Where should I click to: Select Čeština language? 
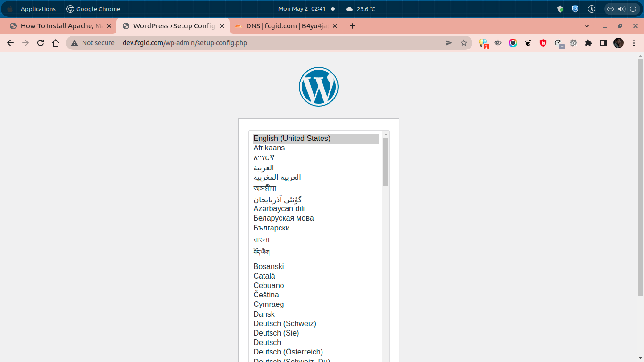316,295
